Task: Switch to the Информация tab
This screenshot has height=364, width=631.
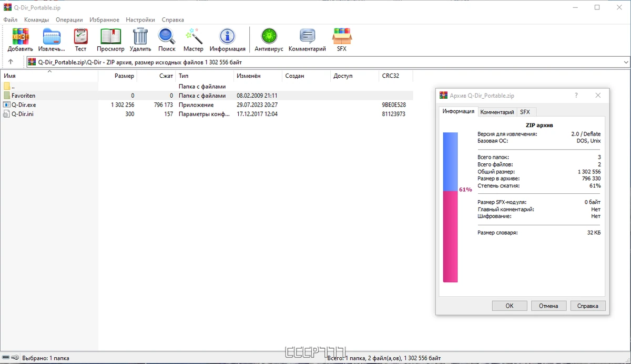Action: point(458,111)
